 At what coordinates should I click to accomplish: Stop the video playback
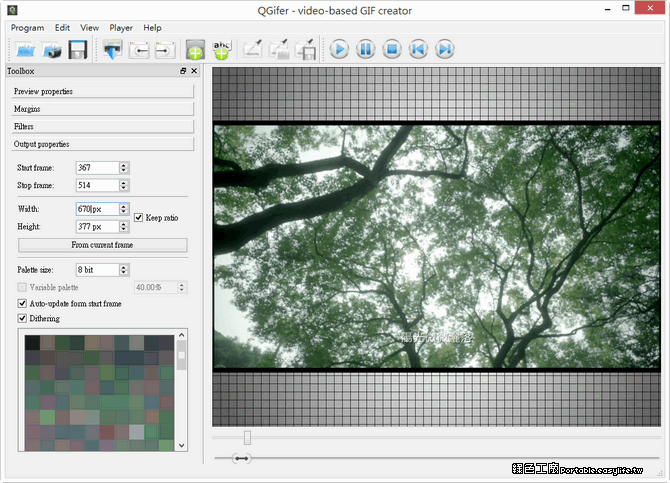click(392, 49)
